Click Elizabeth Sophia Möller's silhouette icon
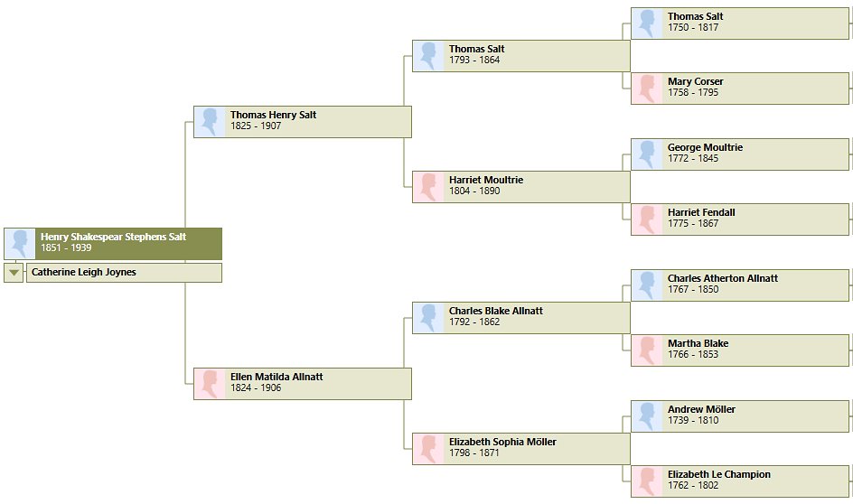This screenshot has height=504, width=853. click(428, 449)
